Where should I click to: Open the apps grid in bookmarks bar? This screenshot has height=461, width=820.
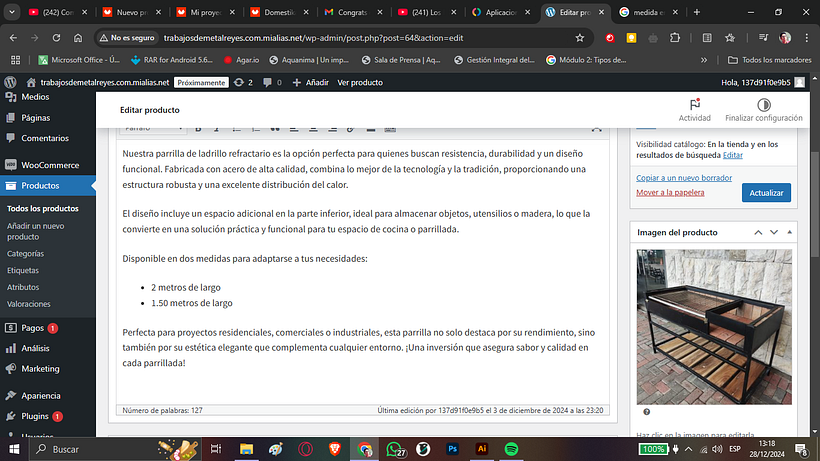coord(15,60)
